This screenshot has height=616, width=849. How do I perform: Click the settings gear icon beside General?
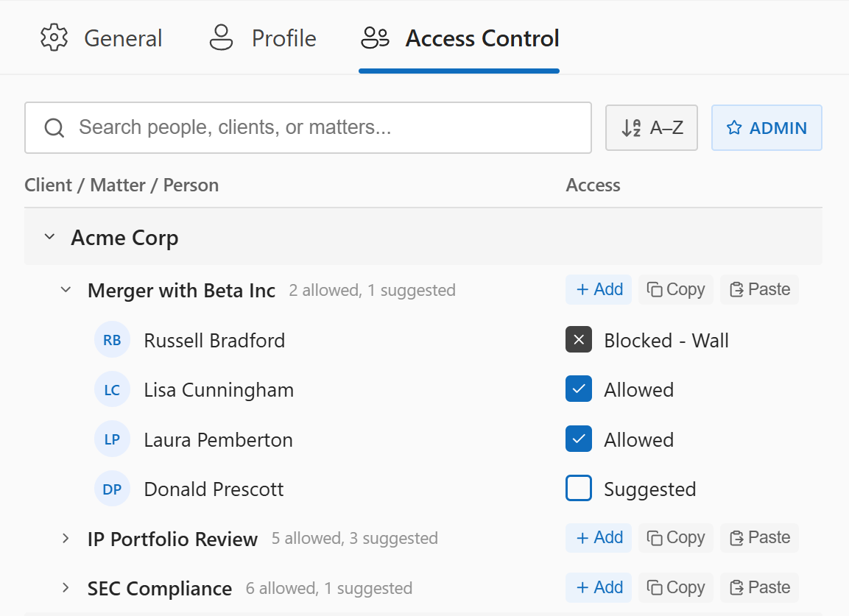pos(53,38)
